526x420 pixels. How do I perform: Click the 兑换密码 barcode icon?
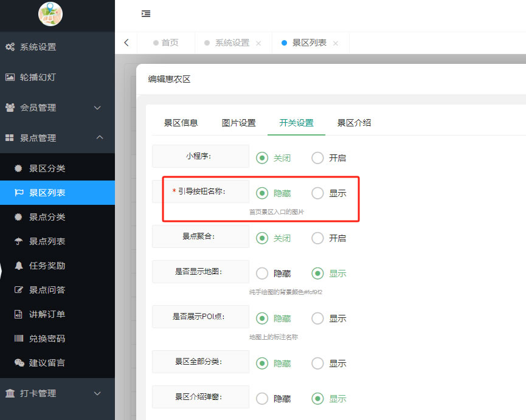[x=19, y=339]
